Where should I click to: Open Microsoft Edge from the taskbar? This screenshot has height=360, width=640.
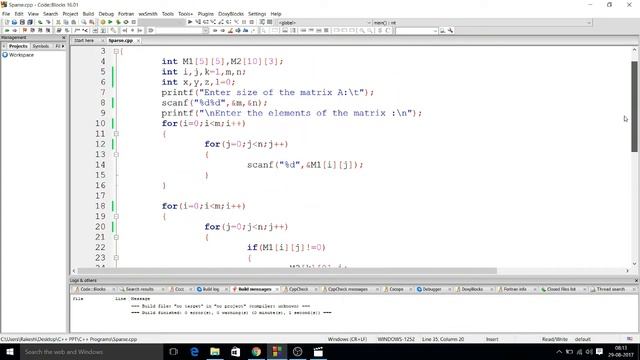tap(194, 352)
